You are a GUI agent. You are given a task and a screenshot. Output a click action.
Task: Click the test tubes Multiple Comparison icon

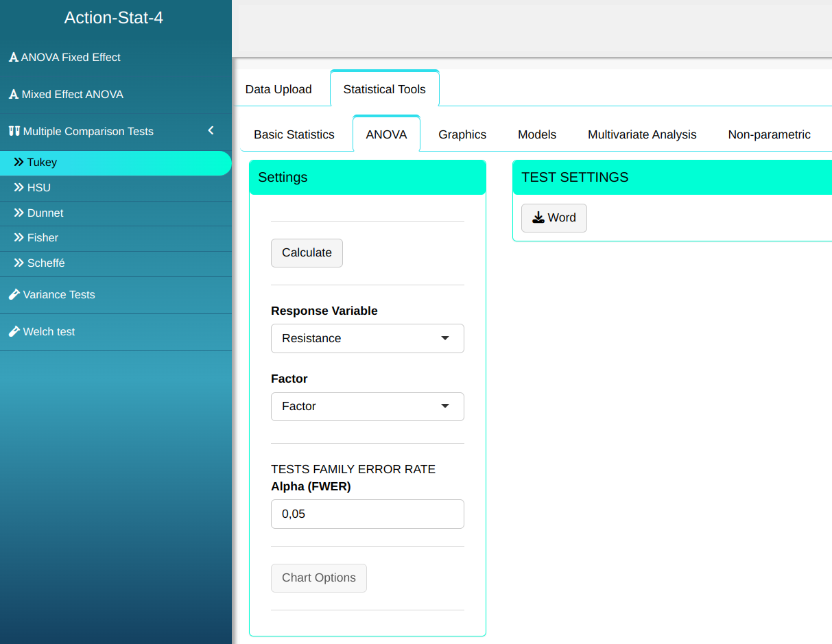pos(14,131)
